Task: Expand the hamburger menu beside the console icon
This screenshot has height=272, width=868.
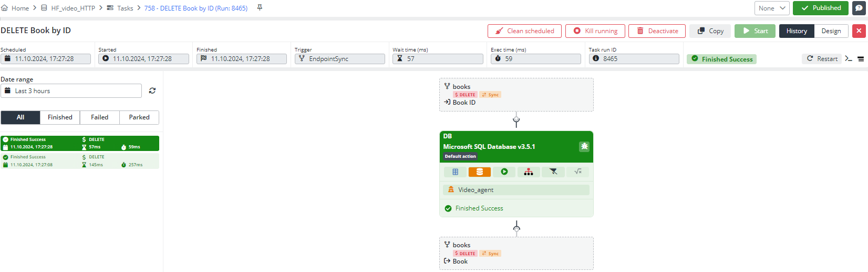Action: tap(861, 59)
